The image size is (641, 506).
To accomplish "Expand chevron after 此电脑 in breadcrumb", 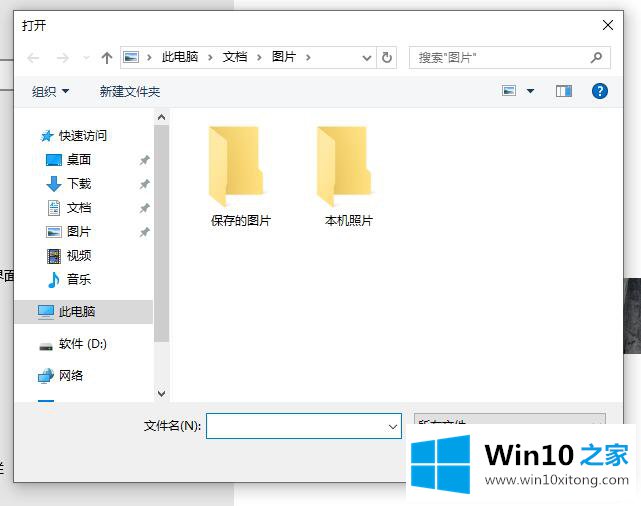I will tap(210, 58).
